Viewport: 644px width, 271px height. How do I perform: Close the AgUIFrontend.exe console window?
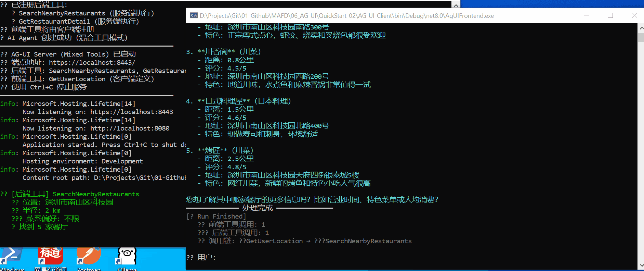tap(634, 15)
